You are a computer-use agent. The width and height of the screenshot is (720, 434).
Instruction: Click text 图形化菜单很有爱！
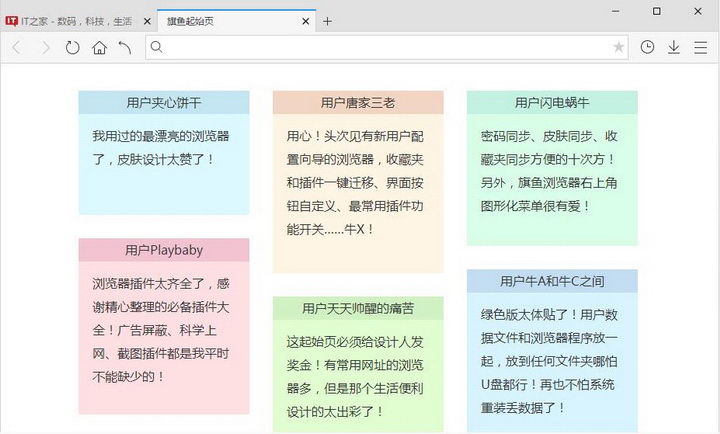pyautogui.click(x=536, y=206)
